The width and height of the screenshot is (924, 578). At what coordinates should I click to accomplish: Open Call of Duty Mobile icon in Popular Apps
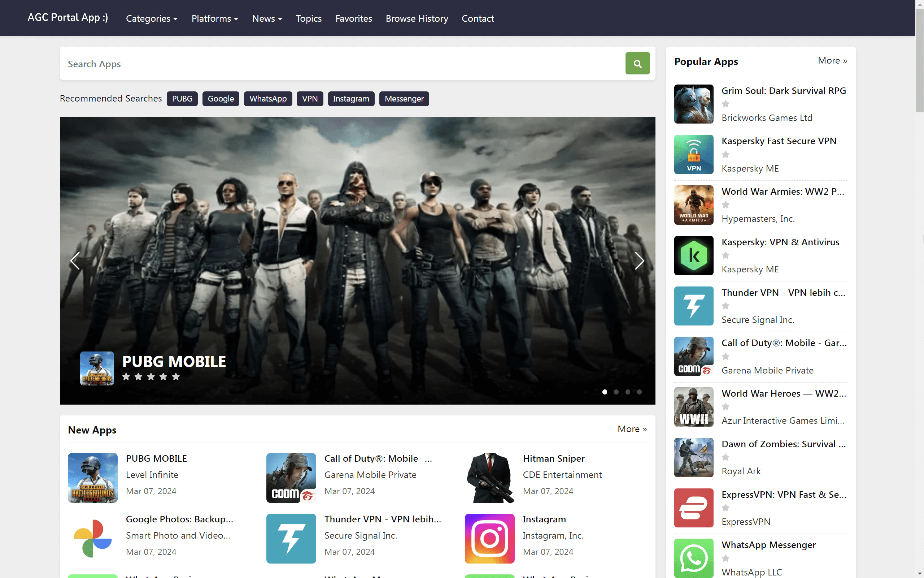click(693, 356)
